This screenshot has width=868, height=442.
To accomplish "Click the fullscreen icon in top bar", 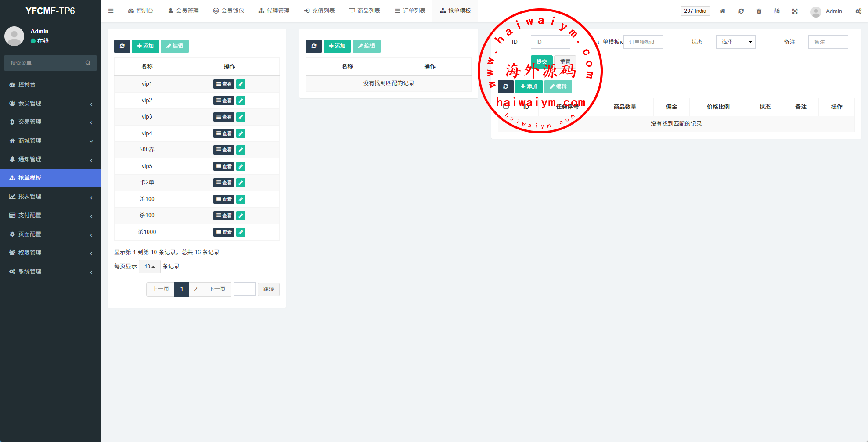I will tap(795, 11).
